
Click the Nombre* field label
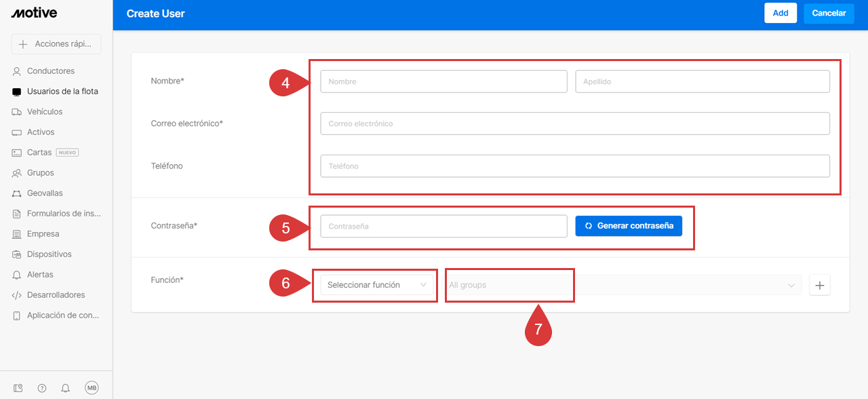coord(167,81)
